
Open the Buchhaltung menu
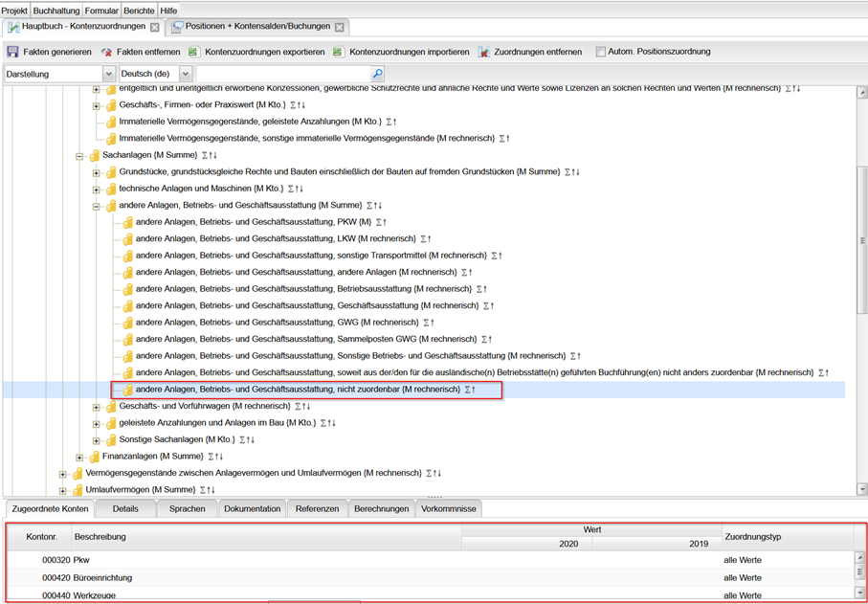(56, 11)
